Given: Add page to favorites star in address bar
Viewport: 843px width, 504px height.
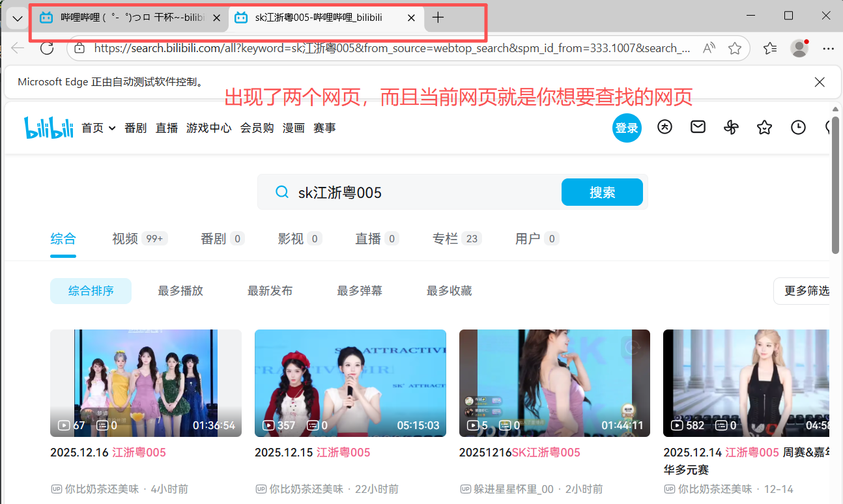Looking at the screenshot, I should point(735,48).
